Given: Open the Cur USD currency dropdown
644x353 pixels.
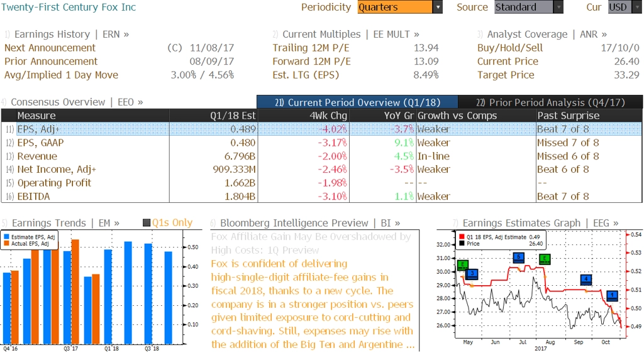Looking at the screenshot, I should [625, 7].
